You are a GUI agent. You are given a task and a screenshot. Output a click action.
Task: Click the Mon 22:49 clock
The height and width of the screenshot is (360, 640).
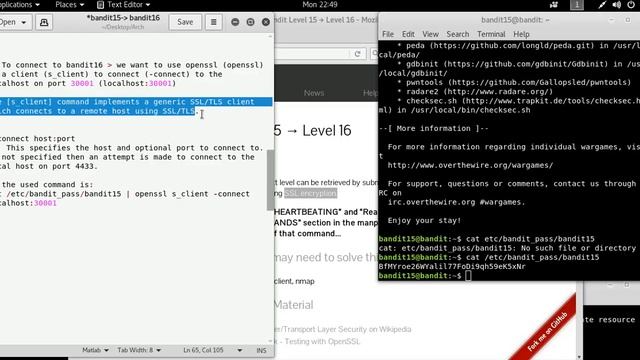click(x=320, y=5)
